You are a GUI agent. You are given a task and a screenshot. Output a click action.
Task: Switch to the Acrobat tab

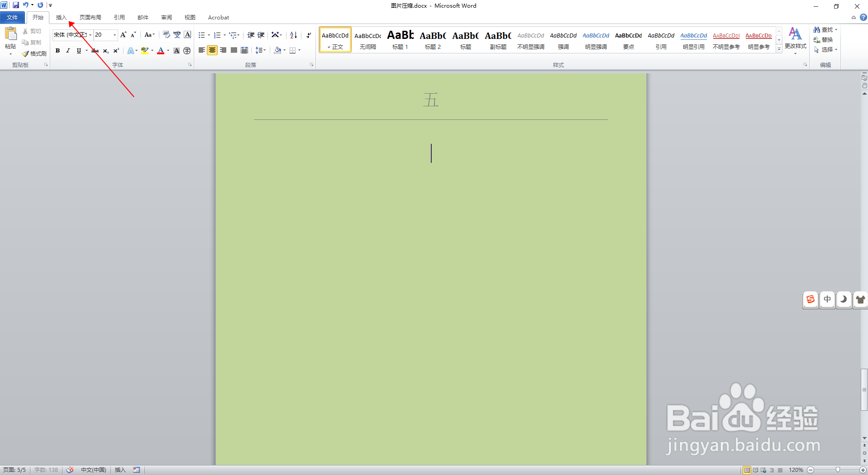(219, 18)
